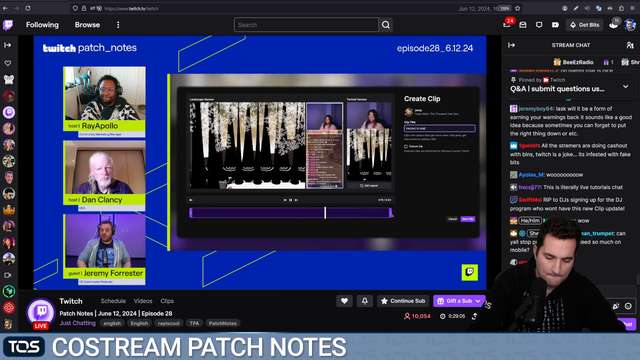Open SwiftMo's username in chat

(x=529, y=200)
